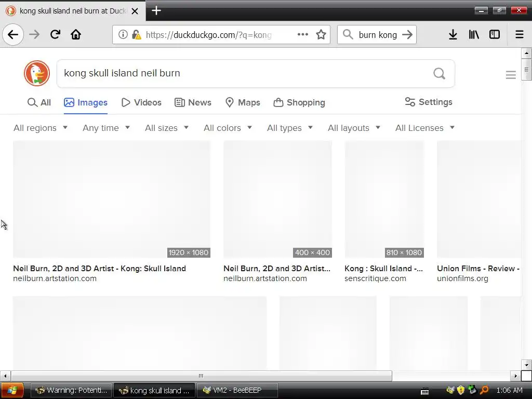
Task: Click the insecure connection padlock warning icon
Action: click(136, 34)
